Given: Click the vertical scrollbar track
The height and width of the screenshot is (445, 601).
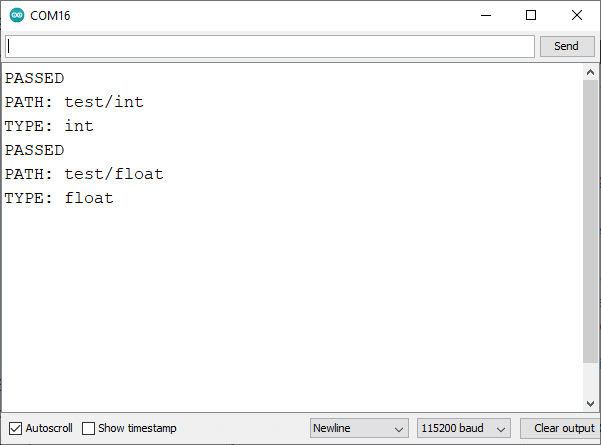Looking at the screenshot, I should tap(591, 240).
